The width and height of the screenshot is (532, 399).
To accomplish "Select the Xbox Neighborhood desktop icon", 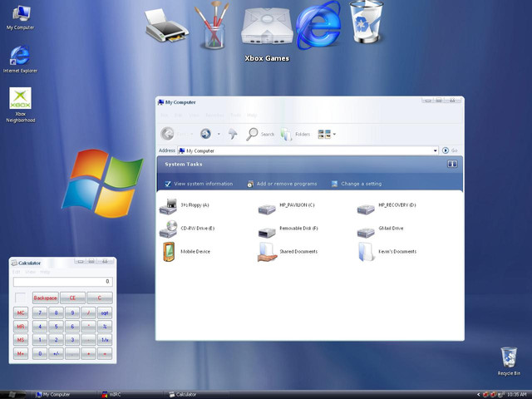I will pos(20,105).
